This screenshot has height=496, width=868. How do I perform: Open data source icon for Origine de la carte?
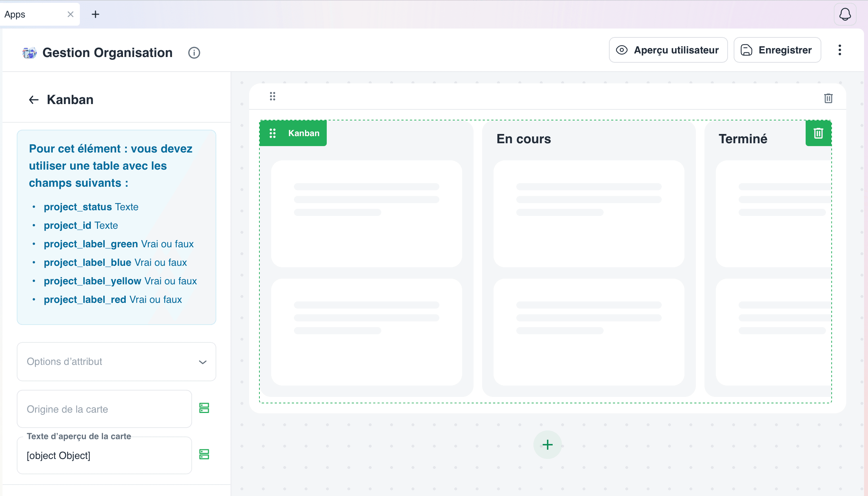pyautogui.click(x=204, y=408)
